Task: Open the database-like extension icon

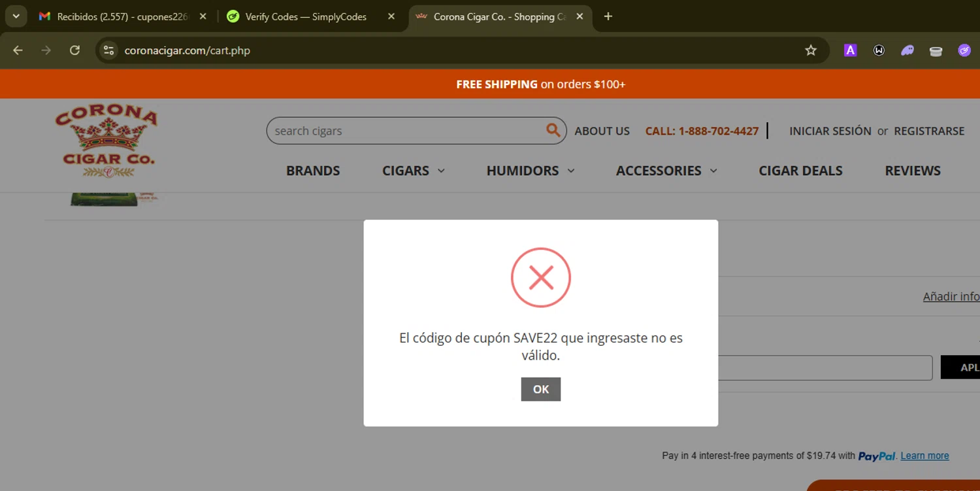Action: pyautogui.click(x=936, y=50)
